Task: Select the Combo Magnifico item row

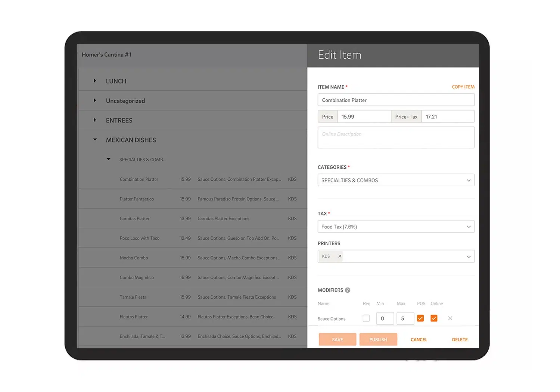Action: click(193, 277)
